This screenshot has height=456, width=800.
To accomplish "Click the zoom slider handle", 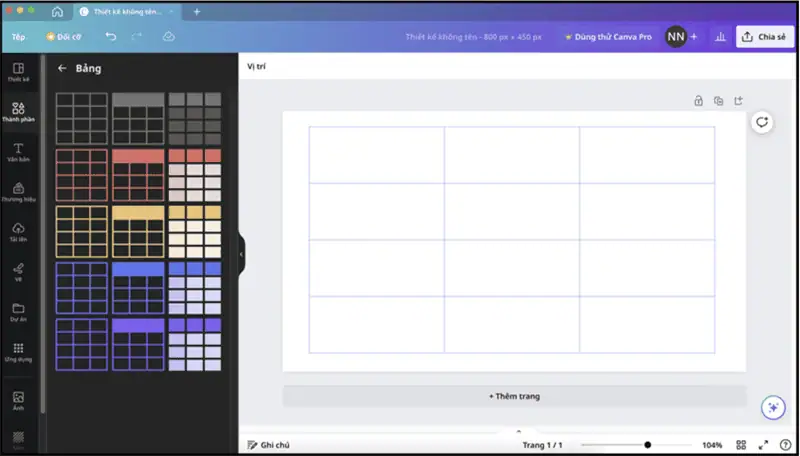I will 648,445.
